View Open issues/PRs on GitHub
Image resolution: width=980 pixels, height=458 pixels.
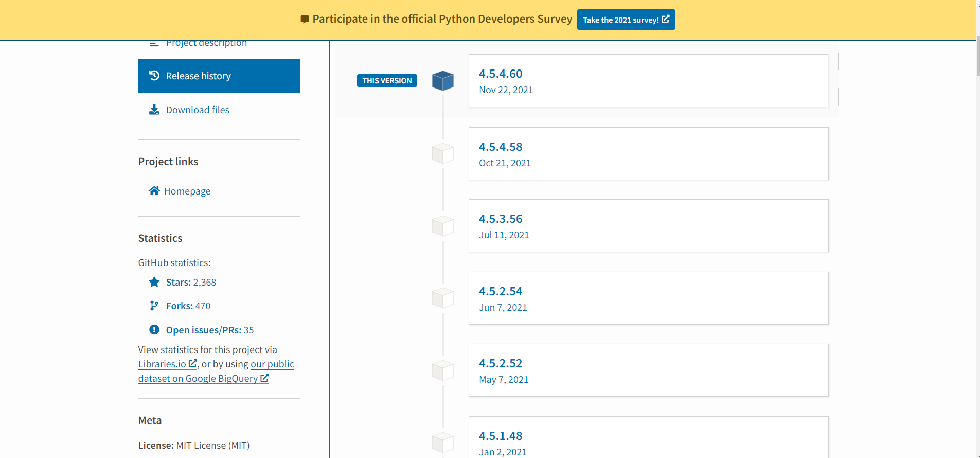pyautogui.click(x=210, y=330)
